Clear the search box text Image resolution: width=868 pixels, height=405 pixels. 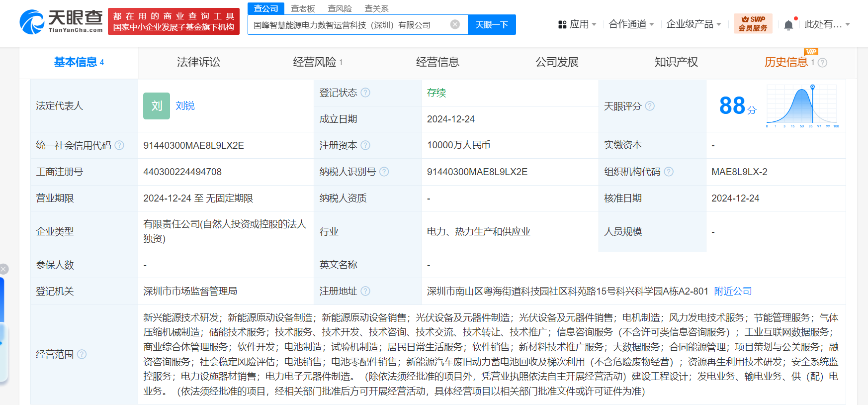[454, 24]
